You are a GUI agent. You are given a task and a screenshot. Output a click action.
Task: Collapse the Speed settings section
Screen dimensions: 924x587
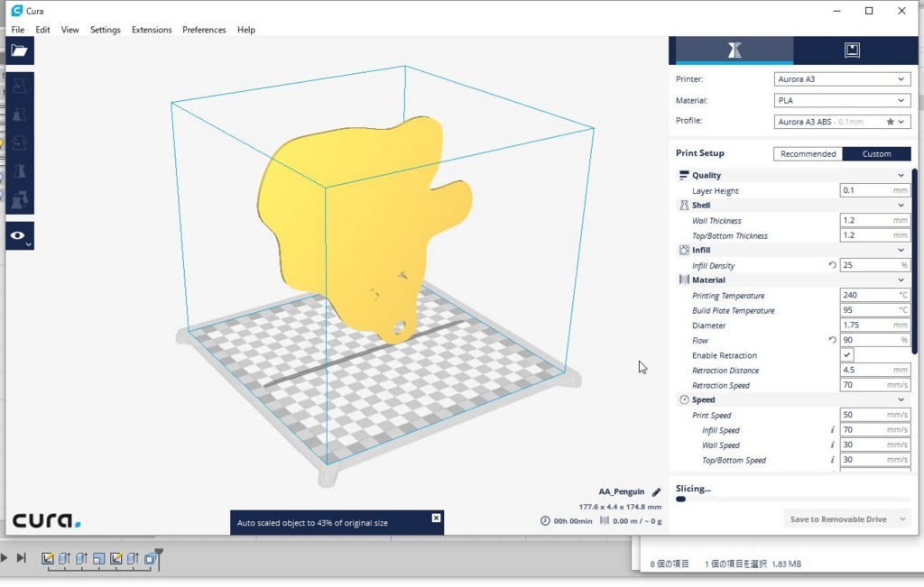click(901, 399)
